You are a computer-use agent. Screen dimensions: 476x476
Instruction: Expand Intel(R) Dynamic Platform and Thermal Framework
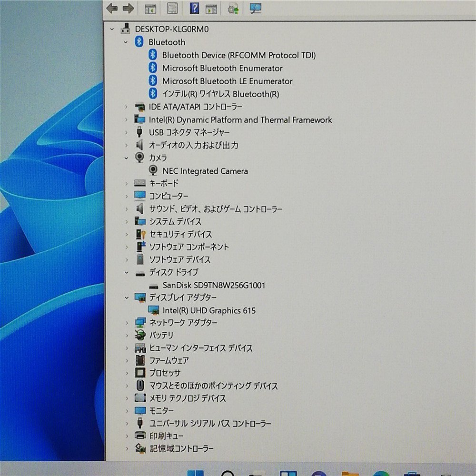click(x=127, y=119)
